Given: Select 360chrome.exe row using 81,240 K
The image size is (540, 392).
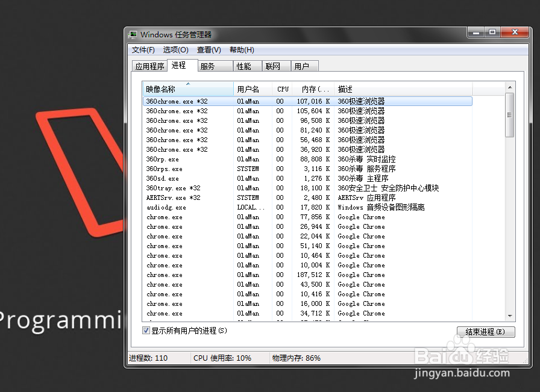Looking at the screenshot, I should point(307,130).
